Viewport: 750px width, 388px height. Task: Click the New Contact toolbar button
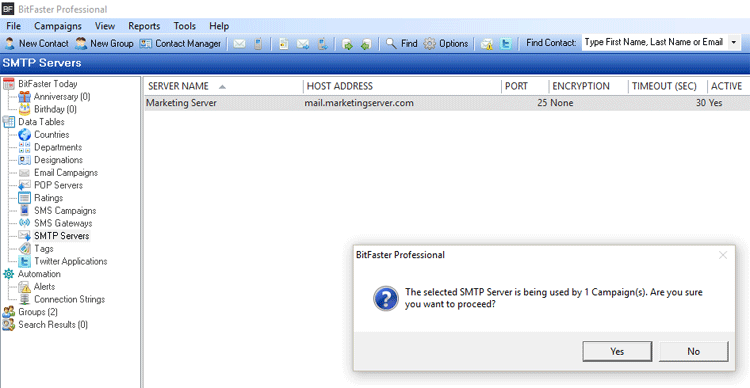click(x=37, y=44)
